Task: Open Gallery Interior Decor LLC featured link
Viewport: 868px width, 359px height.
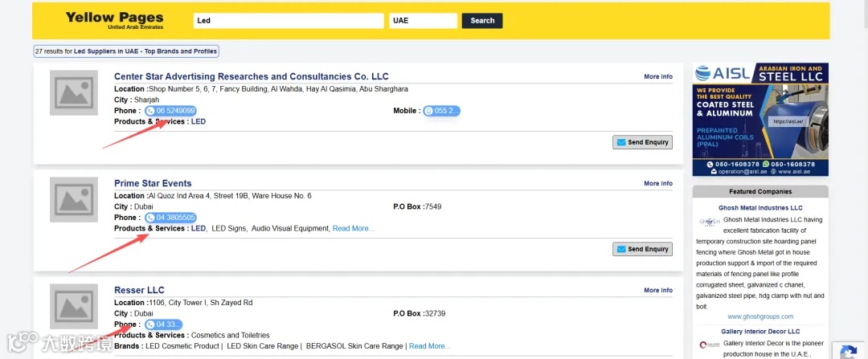Action: 760,332
